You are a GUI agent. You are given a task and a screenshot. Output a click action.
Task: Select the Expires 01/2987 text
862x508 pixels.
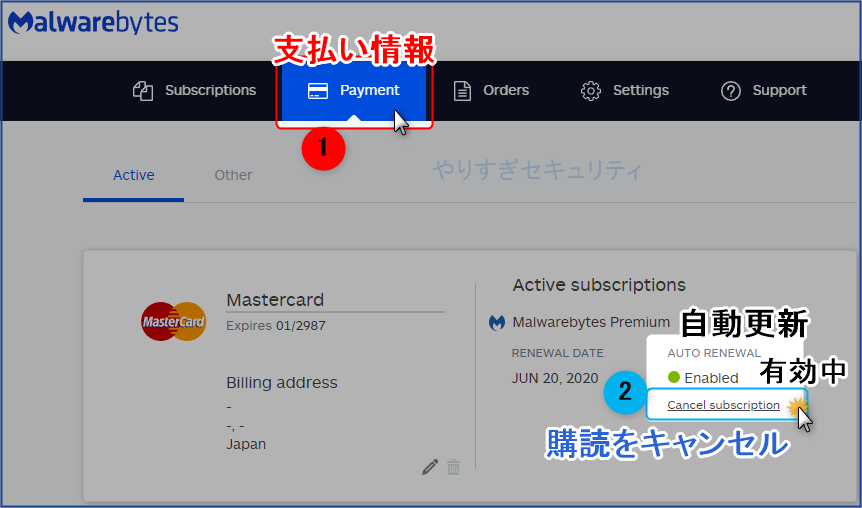[x=276, y=325]
